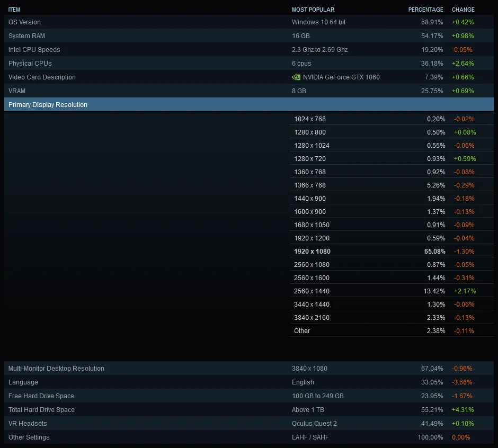Image resolution: width=498 pixels, height=448 pixels.
Task: Collapse the Primary Display Resolution section
Action: [249, 104]
